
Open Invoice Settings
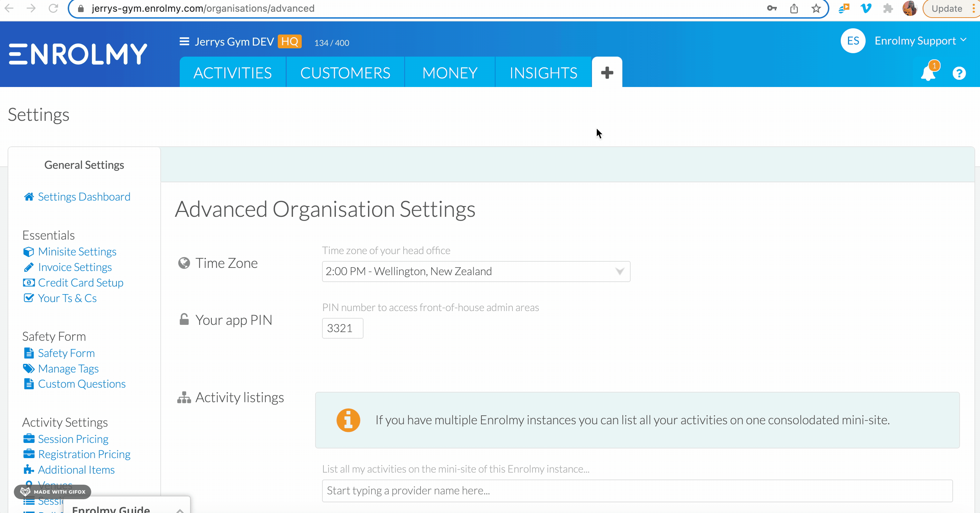(75, 267)
